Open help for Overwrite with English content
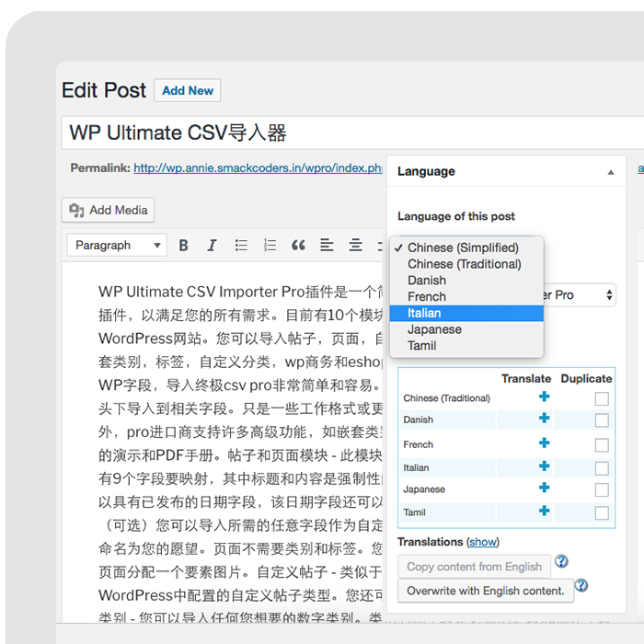The height and width of the screenshot is (644, 644). 581,585
